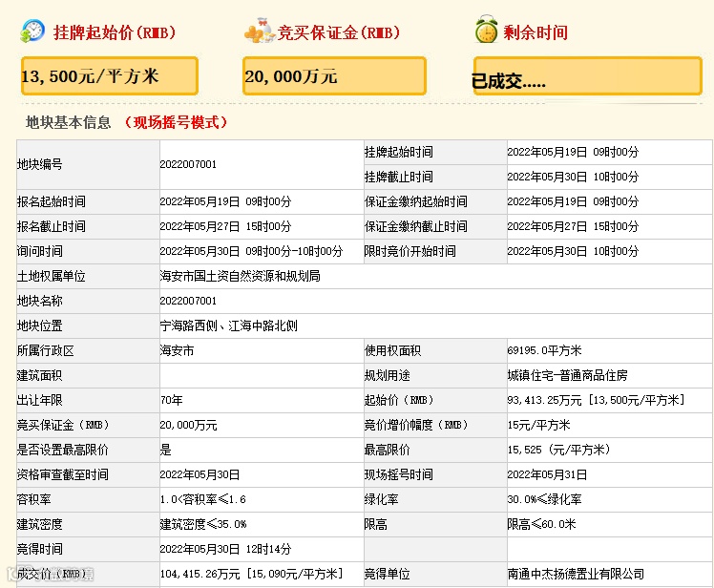Click the 地块位置 label cell
Viewport: 714px width, 588px height.
(x=88, y=325)
